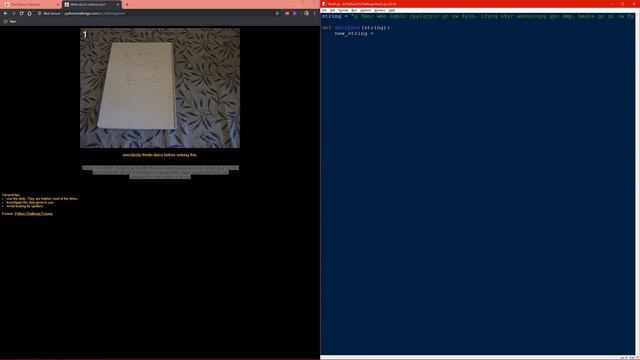The width and height of the screenshot is (640, 360).
Task: Switch to the first Python Challenge tab
Action: pyautogui.click(x=31, y=4)
